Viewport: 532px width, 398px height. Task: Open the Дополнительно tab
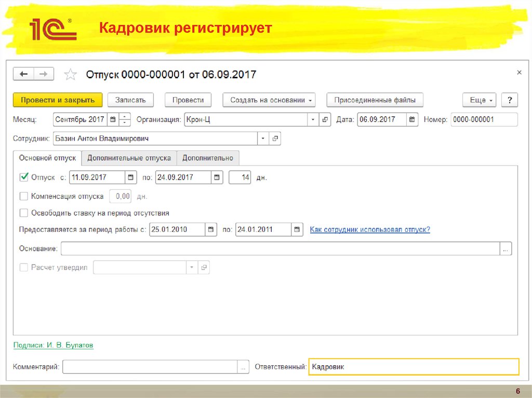pos(208,158)
